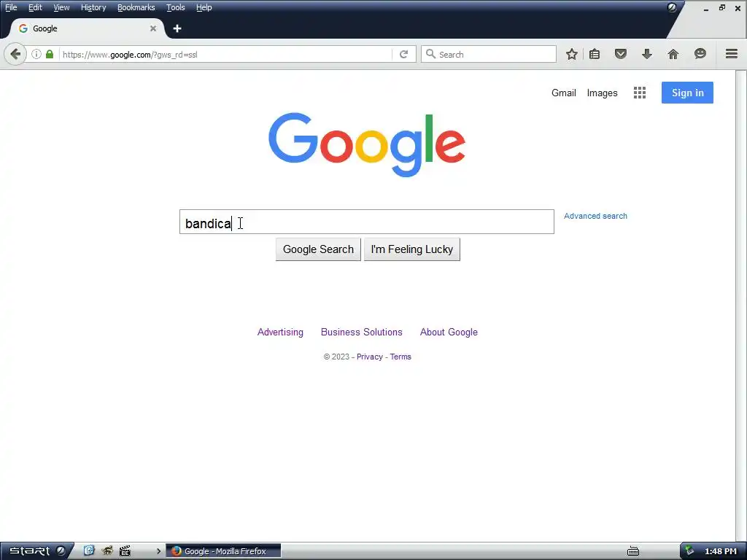Image resolution: width=747 pixels, height=560 pixels.
Task: Launch the second quick-launch taskbar icon
Action: tap(107, 551)
